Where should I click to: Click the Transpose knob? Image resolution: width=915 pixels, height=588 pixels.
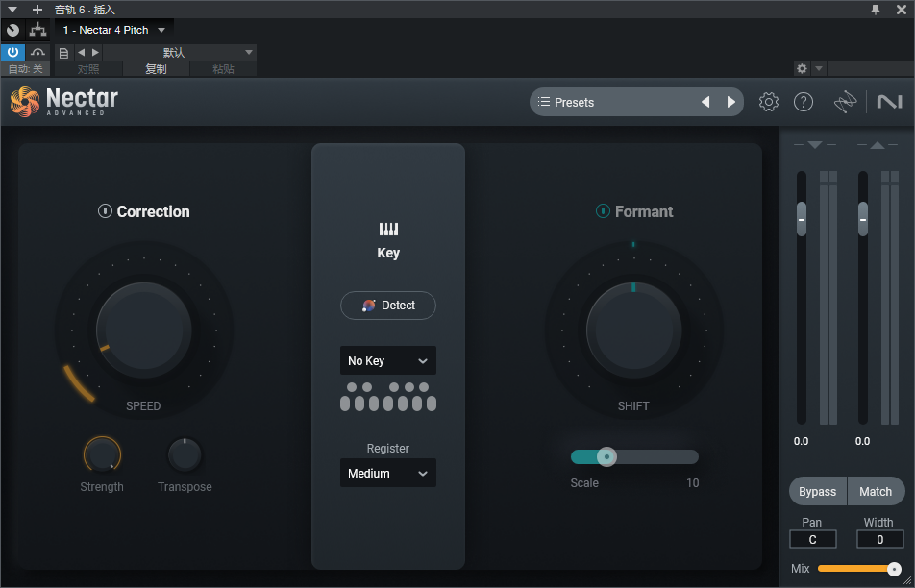(x=185, y=454)
